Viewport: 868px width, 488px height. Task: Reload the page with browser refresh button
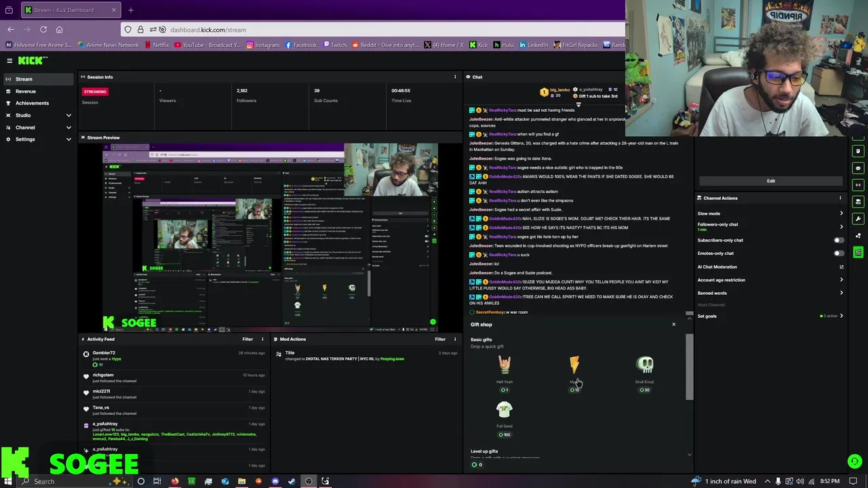point(43,30)
